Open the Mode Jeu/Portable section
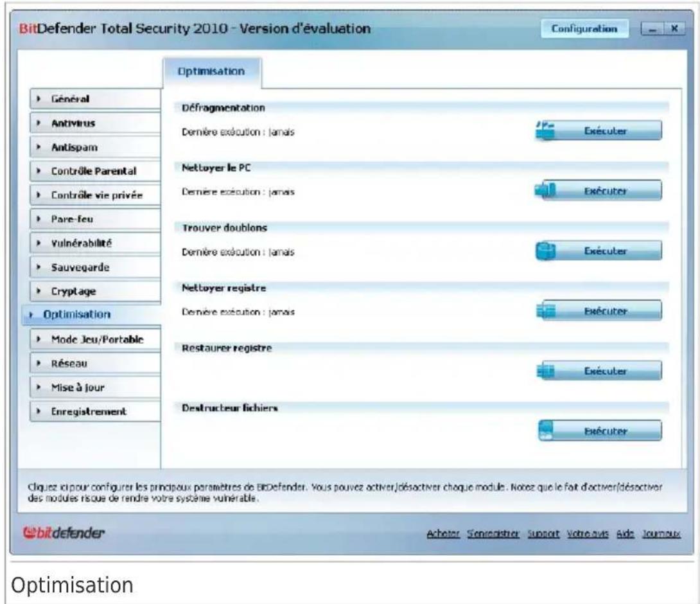The height and width of the screenshot is (604, 700). click(95, 339)
